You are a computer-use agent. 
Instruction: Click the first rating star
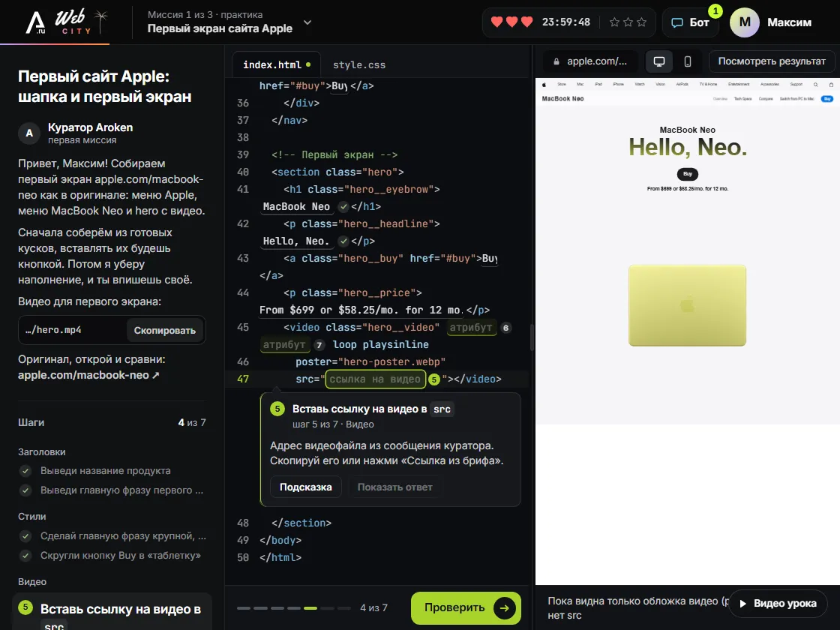(614, 22)
